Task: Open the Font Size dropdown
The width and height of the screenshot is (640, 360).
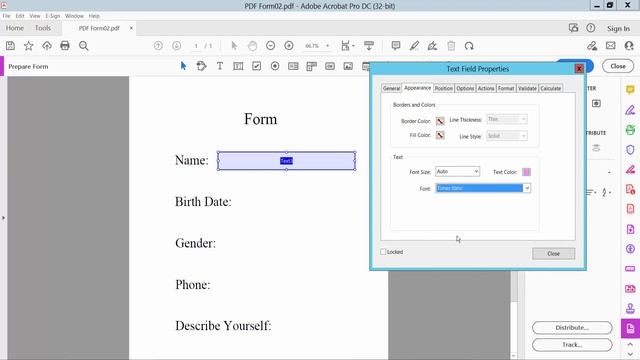Action: click(457, 171)
